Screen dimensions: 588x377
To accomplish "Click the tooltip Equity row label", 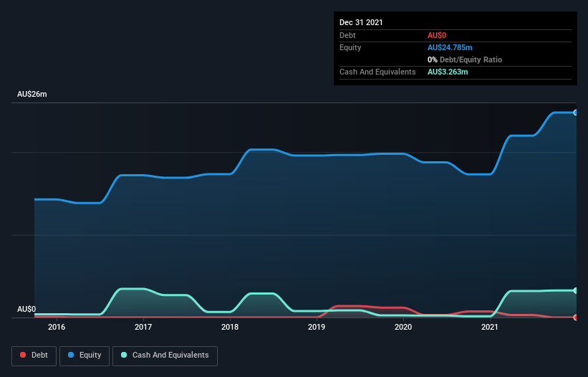I will 350,47.
